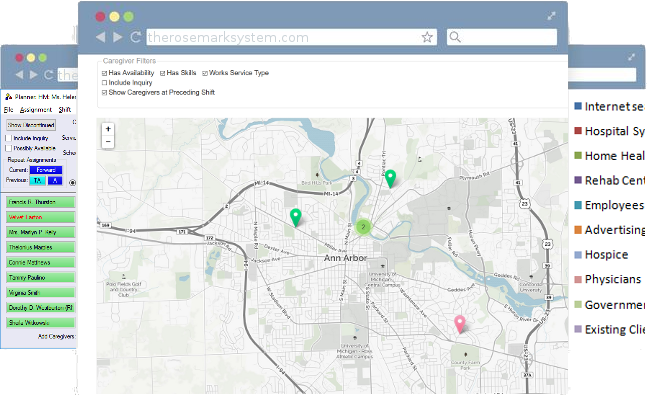The image size is (647, 395).
Task: Enable Include Inquiry caregiver filter
Action: click(x=104, y=83)
